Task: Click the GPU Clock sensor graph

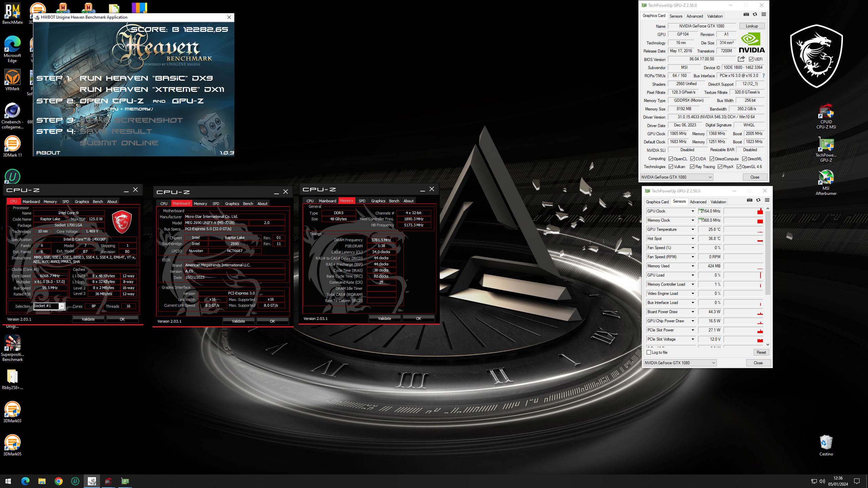Action: pos(743,211)
